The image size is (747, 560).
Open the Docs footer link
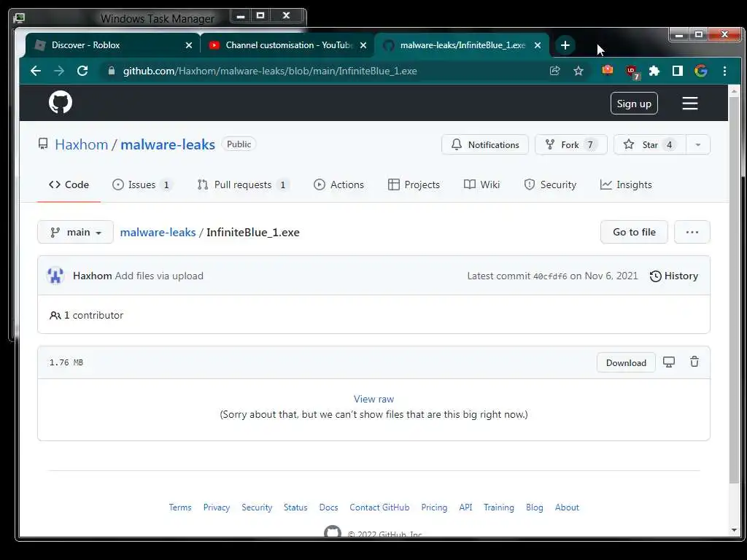pos(329,507)
